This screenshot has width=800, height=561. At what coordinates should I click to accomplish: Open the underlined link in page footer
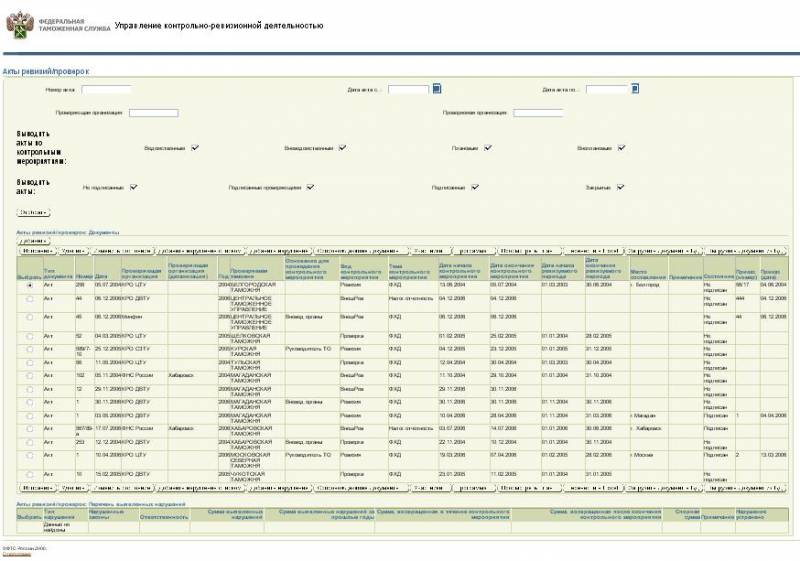click(x=17, y=554)
